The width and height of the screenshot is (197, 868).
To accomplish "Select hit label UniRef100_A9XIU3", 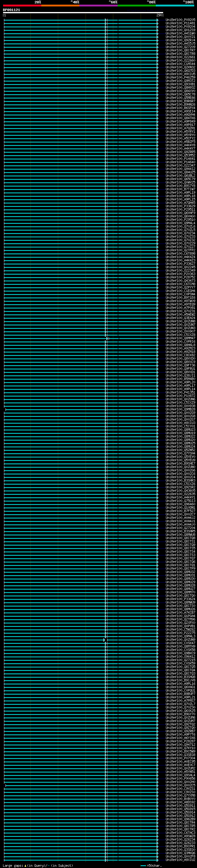I will [x=180, y=423].
